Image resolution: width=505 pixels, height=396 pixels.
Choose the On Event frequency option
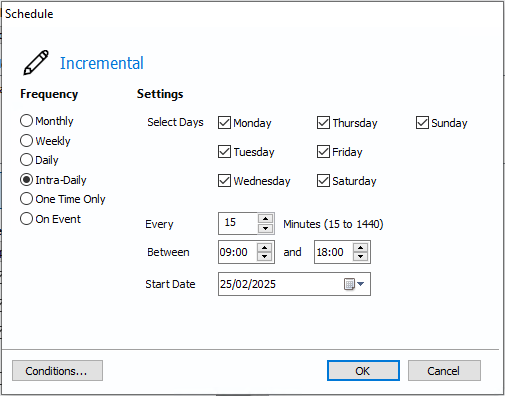[x=26, y=219]
